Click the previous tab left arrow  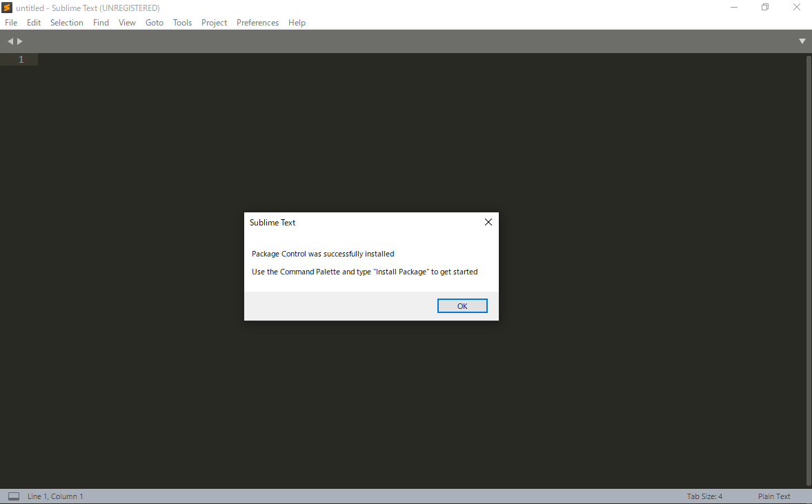tap(10, 41)
